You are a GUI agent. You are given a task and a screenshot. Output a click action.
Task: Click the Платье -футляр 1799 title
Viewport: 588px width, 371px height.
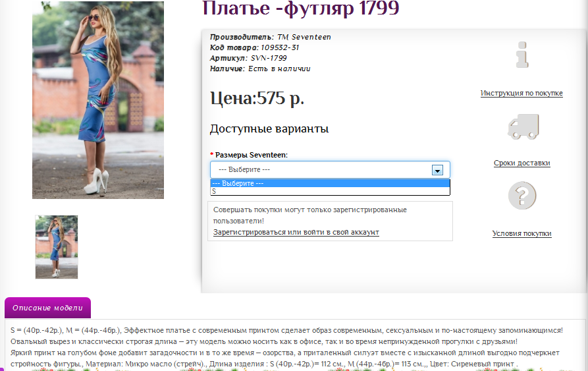[x=301, y=9]
